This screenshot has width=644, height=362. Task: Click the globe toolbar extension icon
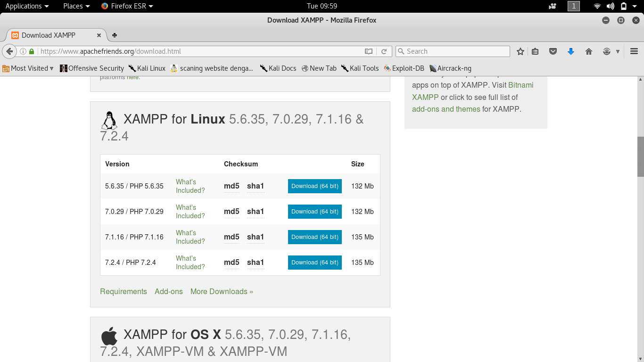point(607,51)
